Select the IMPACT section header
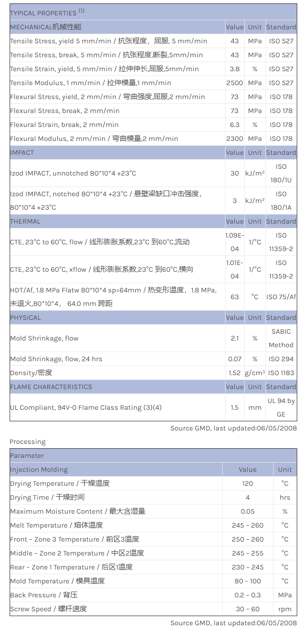 (22, 152)
